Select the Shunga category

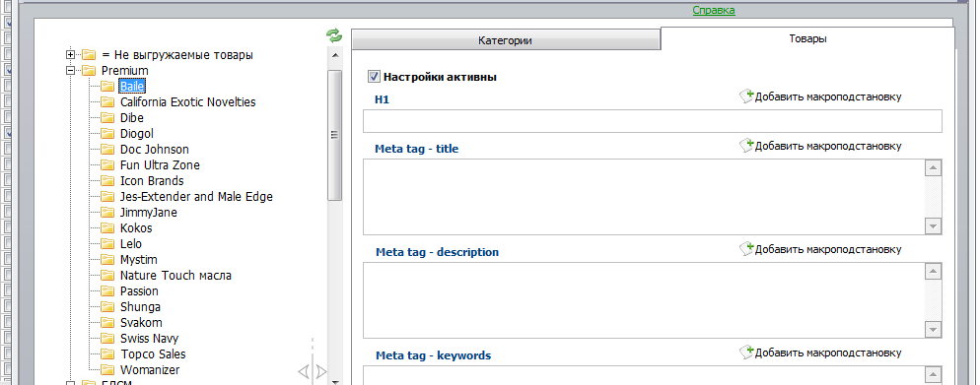tap(140, 307)
